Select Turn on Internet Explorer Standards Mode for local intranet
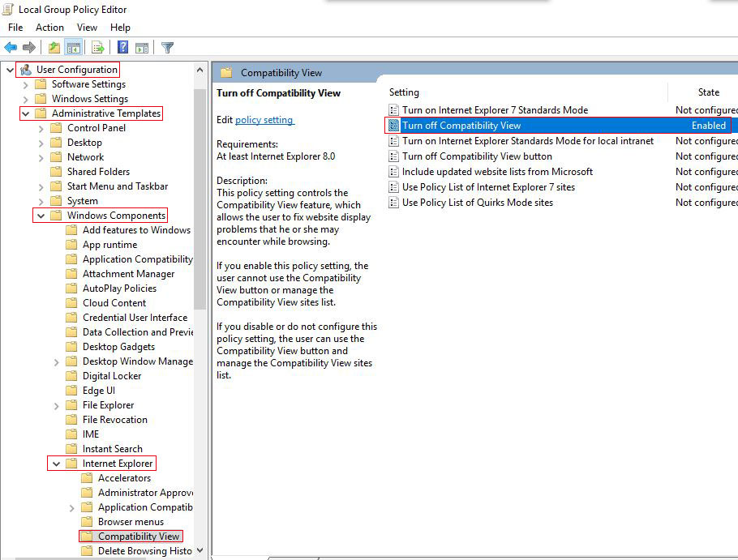The height and width of the screenshot is (560, 738). 528,141
